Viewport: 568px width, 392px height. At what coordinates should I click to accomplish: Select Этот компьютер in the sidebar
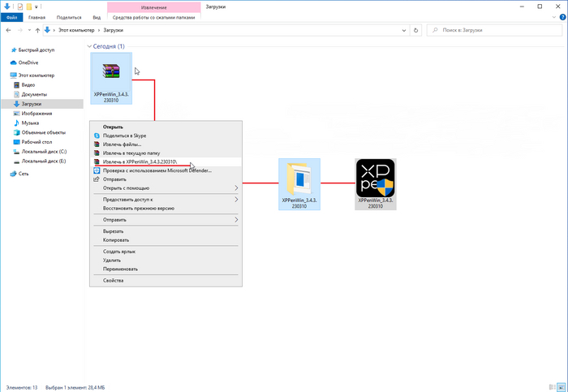(37, 75)
